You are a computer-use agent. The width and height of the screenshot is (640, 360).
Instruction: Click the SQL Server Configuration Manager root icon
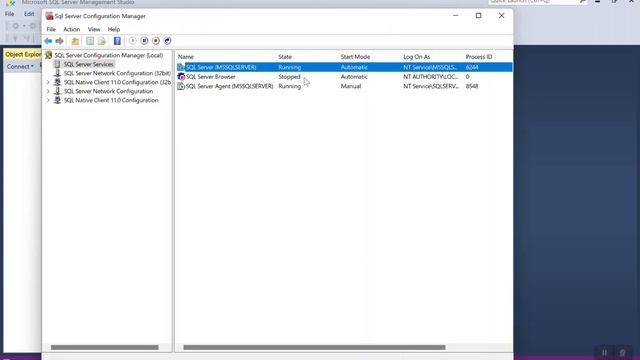[49, 55]
